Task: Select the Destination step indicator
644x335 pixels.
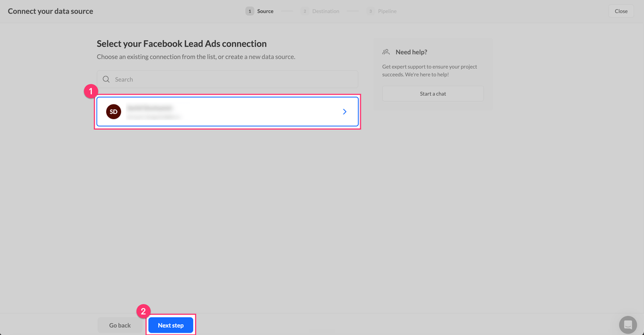Action: pos(320,11)
